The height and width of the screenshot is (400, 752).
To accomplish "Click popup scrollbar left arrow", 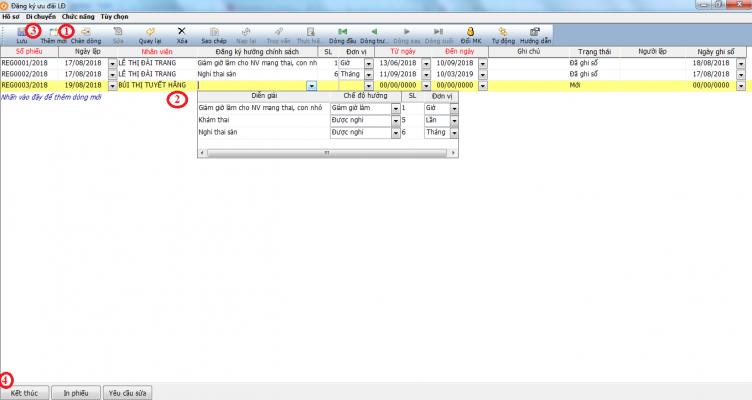I will [202, 153].
